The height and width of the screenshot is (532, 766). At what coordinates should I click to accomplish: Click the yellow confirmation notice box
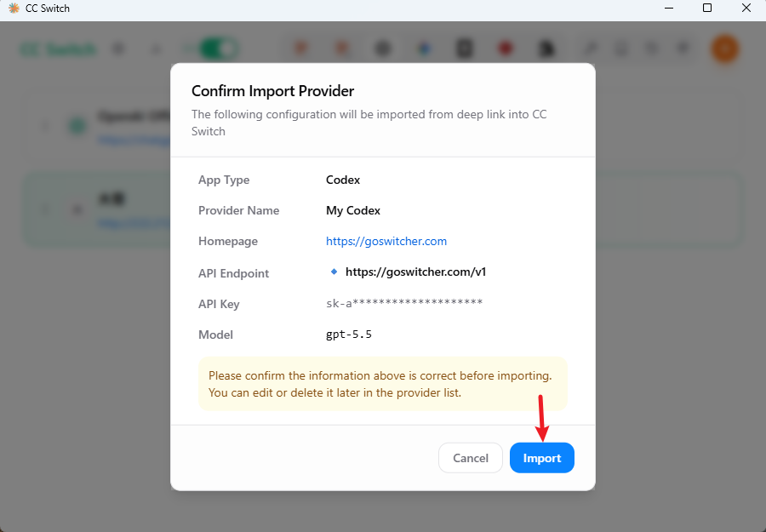click(x=382, y=384)
